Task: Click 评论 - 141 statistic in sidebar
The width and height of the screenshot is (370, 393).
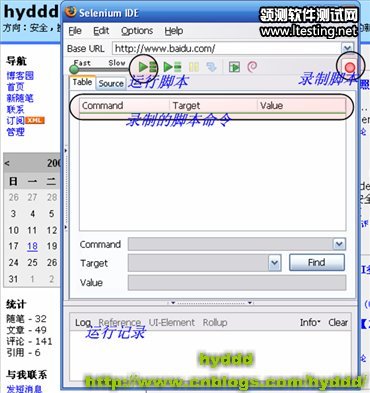Action: click(x=29, y=341)
